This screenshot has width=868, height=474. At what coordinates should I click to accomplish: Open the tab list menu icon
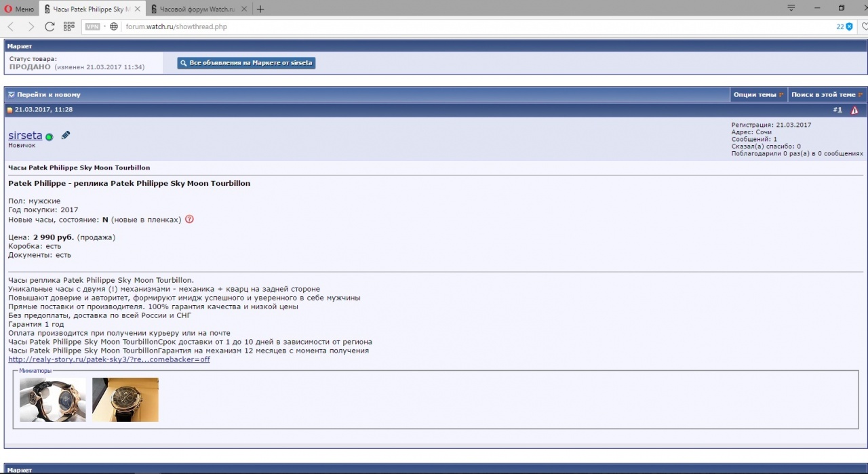(791, 8)
